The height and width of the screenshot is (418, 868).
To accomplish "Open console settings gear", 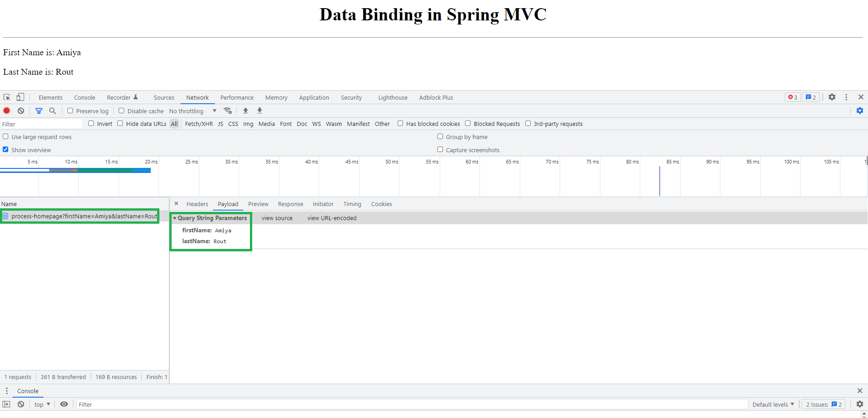I will click(x=859, y=404).
